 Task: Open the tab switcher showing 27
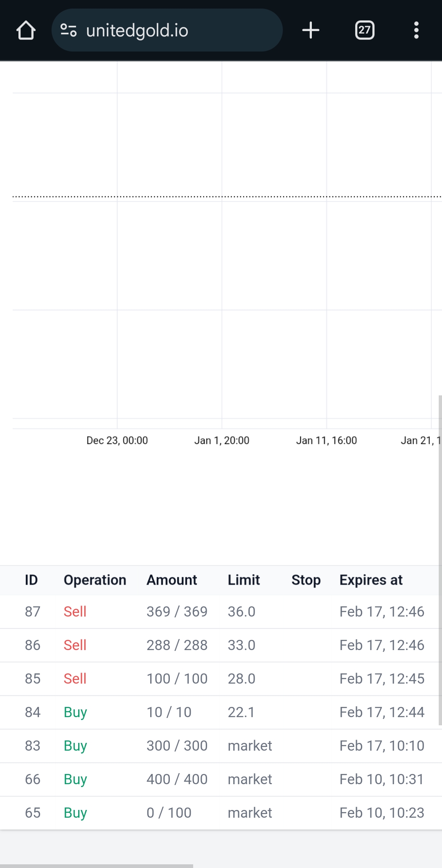pyautogui.click(x=364, y=30)
